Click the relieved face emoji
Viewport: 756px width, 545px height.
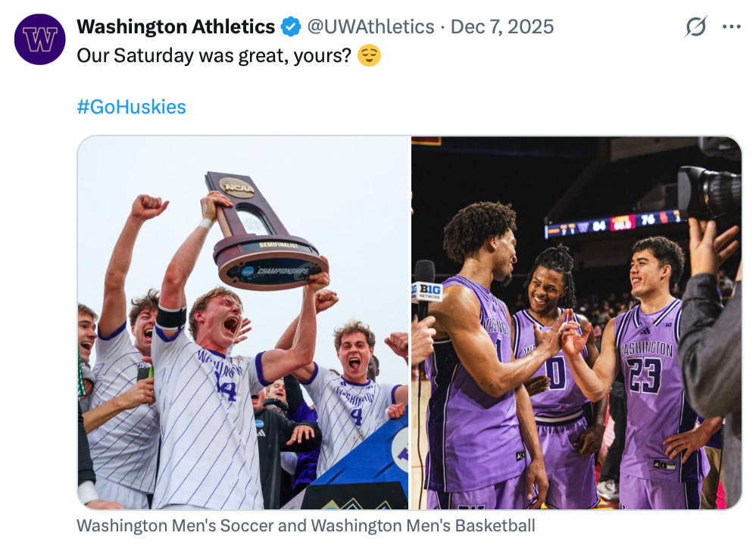[369, 56]
